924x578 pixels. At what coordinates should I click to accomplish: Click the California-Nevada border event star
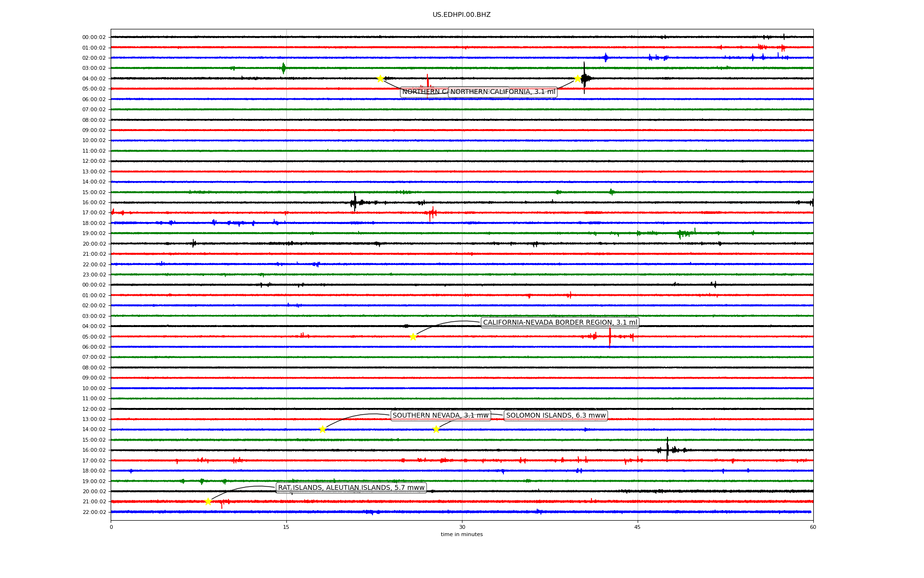(413, 337)
